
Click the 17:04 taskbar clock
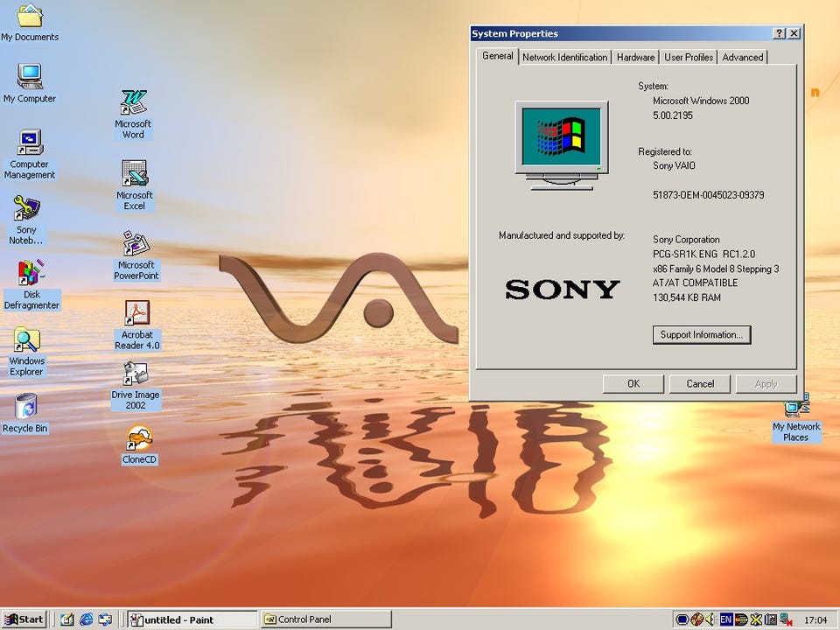point(815,619)
